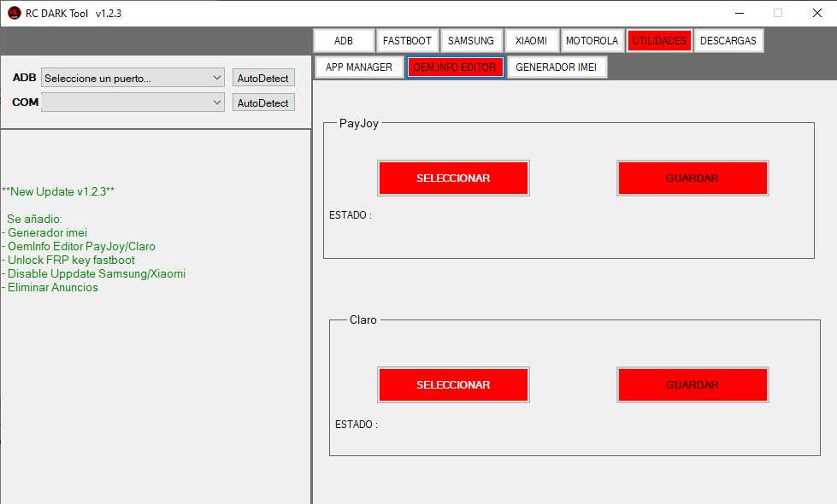Open the ADB tab
The height and width of the screenshot is (504, 837).
344,41
